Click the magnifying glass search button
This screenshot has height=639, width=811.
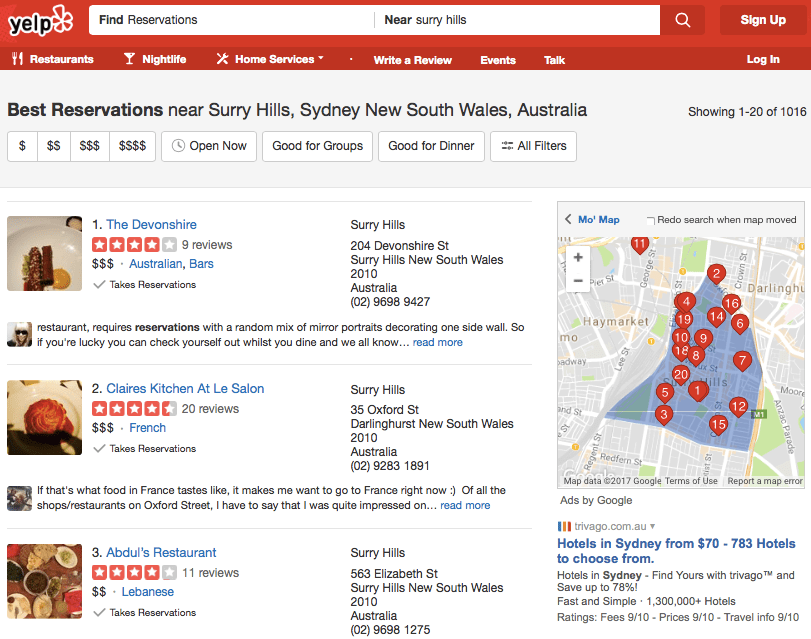682,20
